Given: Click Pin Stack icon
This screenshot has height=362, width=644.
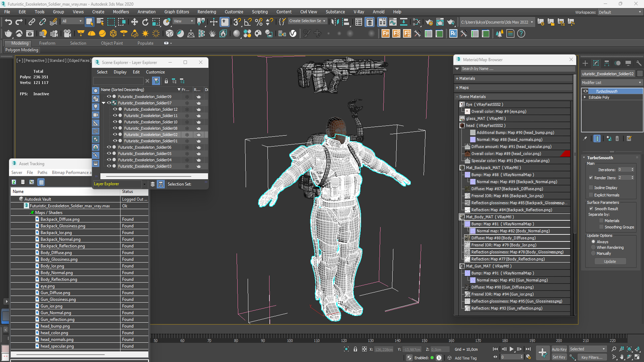Looking at the screenshot, I should tap(585, 138).
